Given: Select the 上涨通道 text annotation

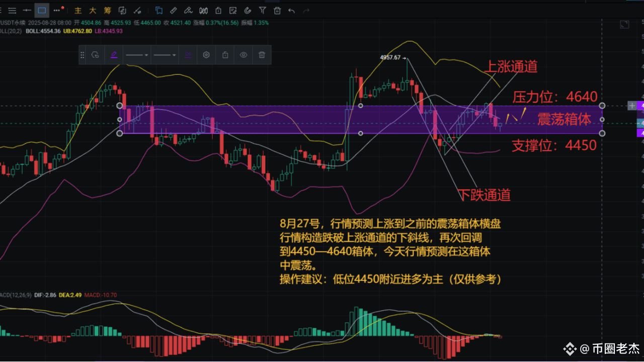Looking at the screenshot, I should pyautogui.click(x=511, y=66).
